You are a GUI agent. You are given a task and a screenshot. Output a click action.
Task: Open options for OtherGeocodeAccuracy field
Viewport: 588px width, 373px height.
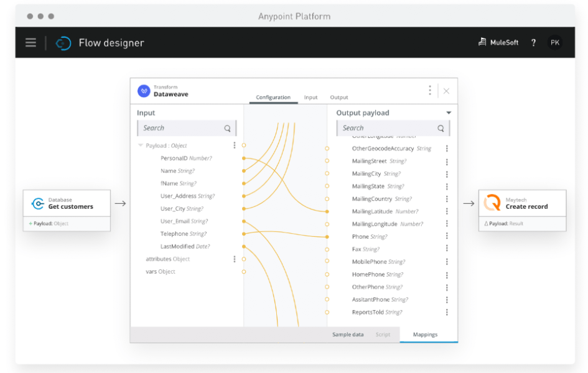[x=447, y=149]
